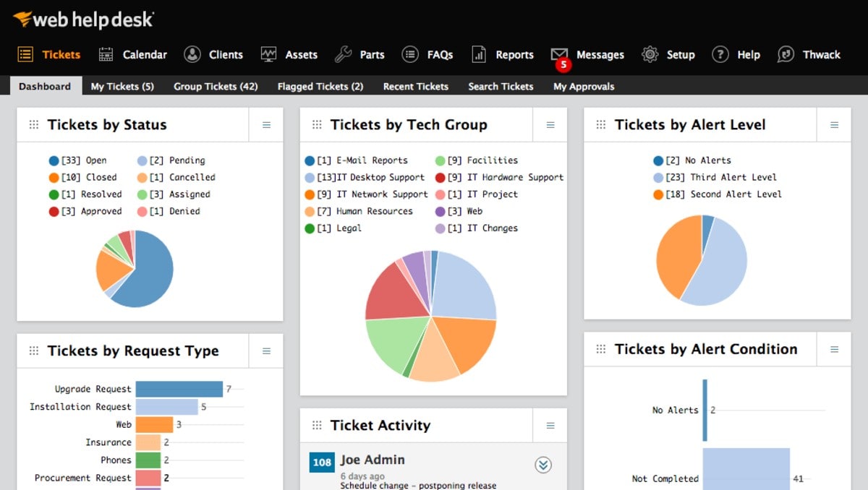The height and width of the screenshot is (490, 868).
Task: Open the Assets section icon
Action: pos(268,54)
